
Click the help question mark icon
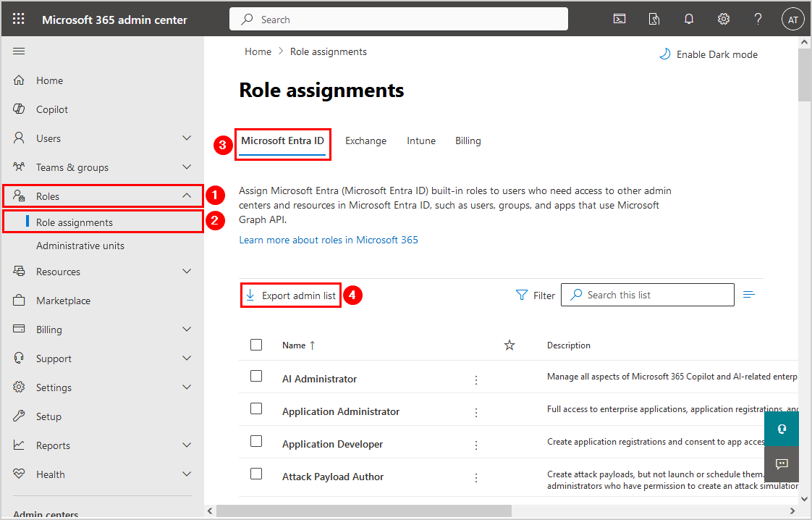[x=758, y=20]
